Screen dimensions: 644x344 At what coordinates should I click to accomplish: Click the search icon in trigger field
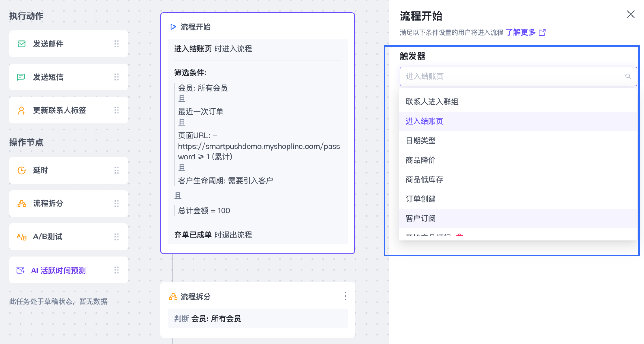[x=628, y=76]
